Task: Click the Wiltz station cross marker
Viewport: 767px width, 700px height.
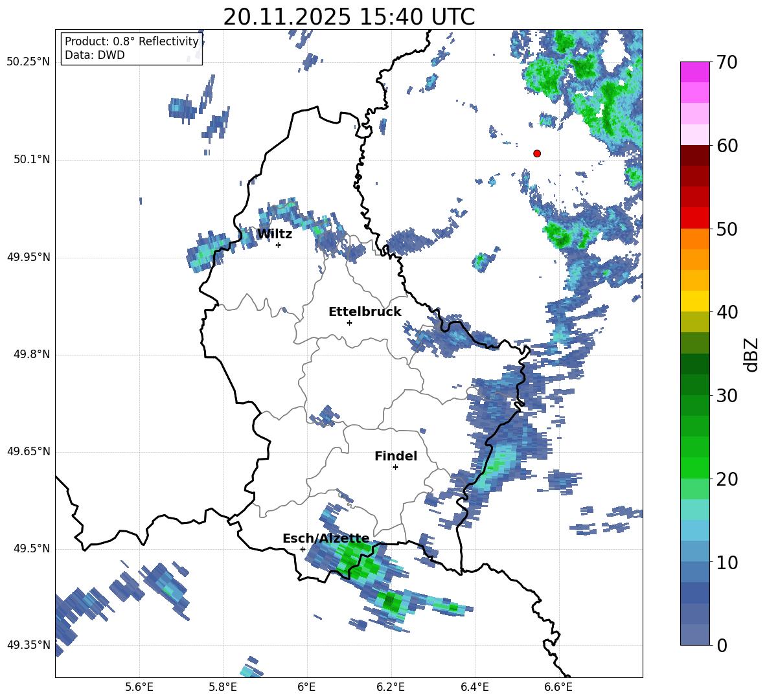Action: [279, 245]
